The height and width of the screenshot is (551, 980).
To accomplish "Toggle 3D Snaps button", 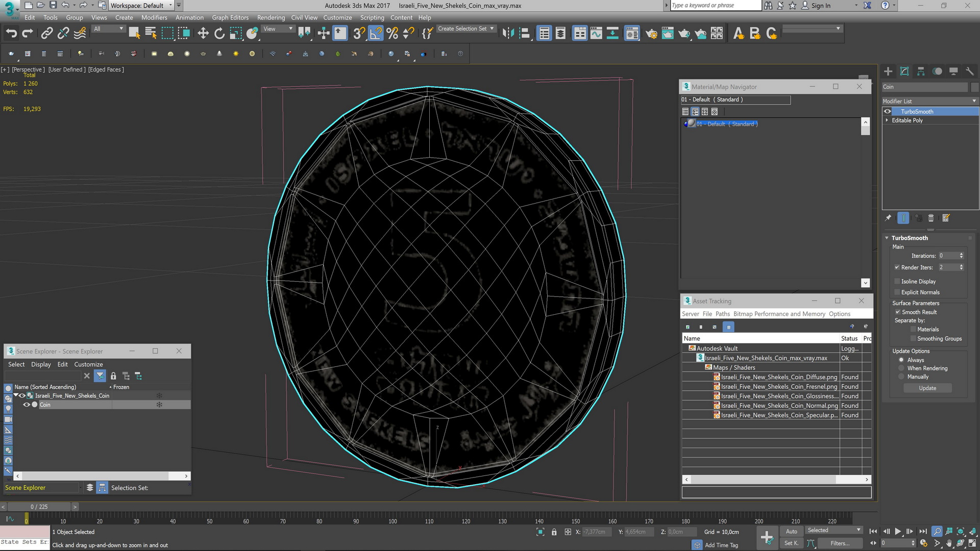I will (359, 34).
